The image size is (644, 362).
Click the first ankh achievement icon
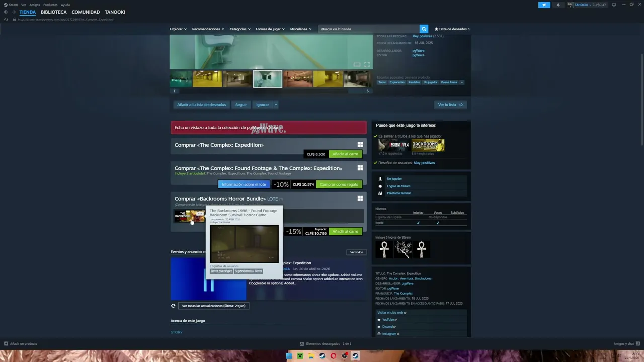pos(384,249)
